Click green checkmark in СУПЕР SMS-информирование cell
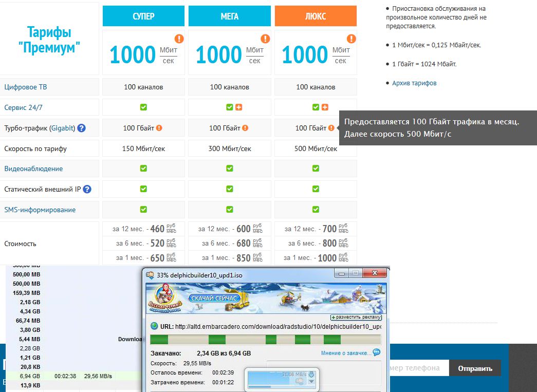The width and height of the screenshot is (537, 392). [x=143, y=209]
